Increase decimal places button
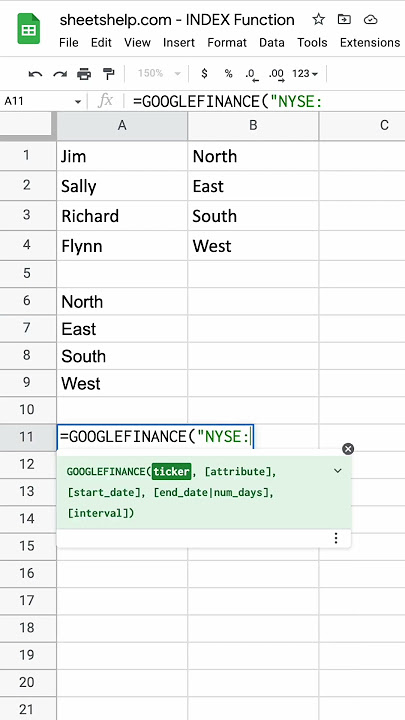The width and height of the screenshot is (405, 720). (276, 74)
